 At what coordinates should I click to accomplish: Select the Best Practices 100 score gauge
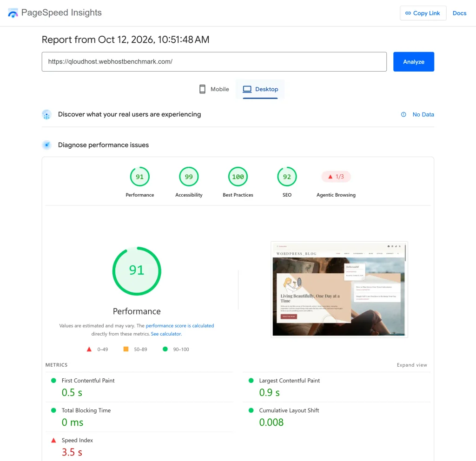coord(238,177)
